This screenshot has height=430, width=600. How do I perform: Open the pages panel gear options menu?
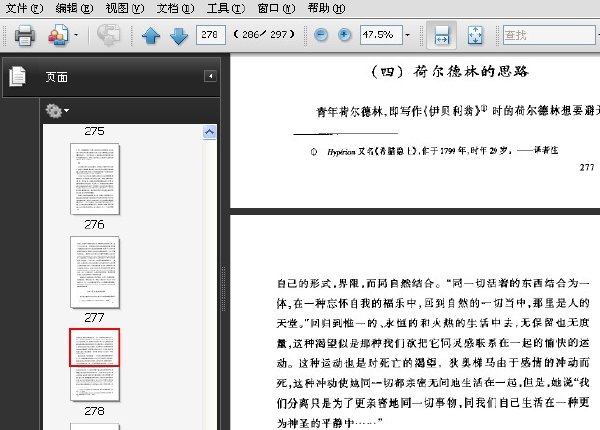57,111
